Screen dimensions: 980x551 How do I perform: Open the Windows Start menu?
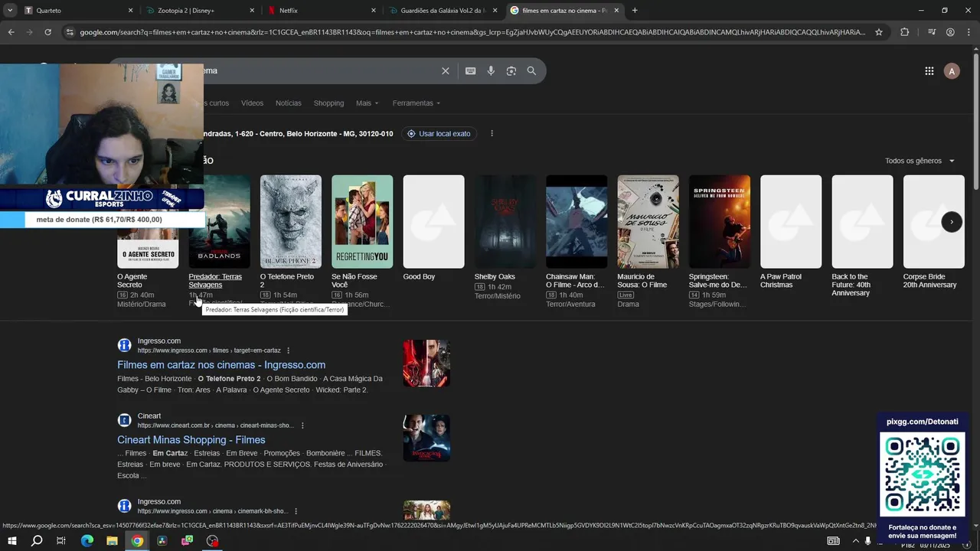12,541
